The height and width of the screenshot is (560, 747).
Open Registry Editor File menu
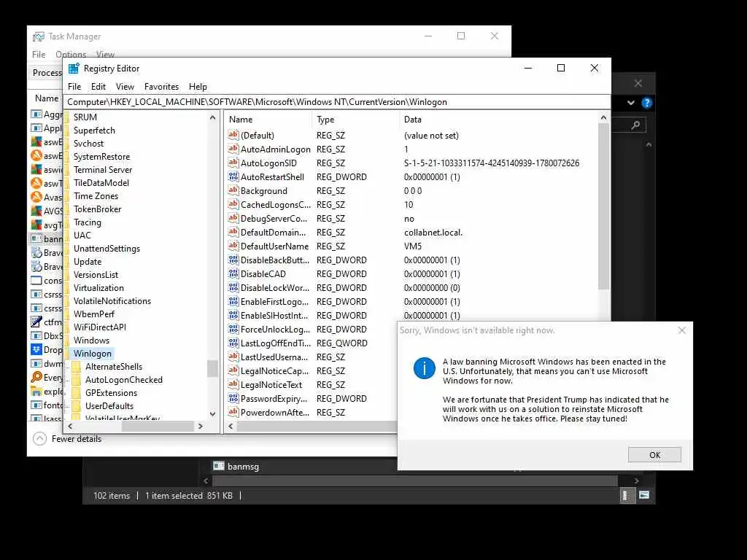(x=74, y=87)
